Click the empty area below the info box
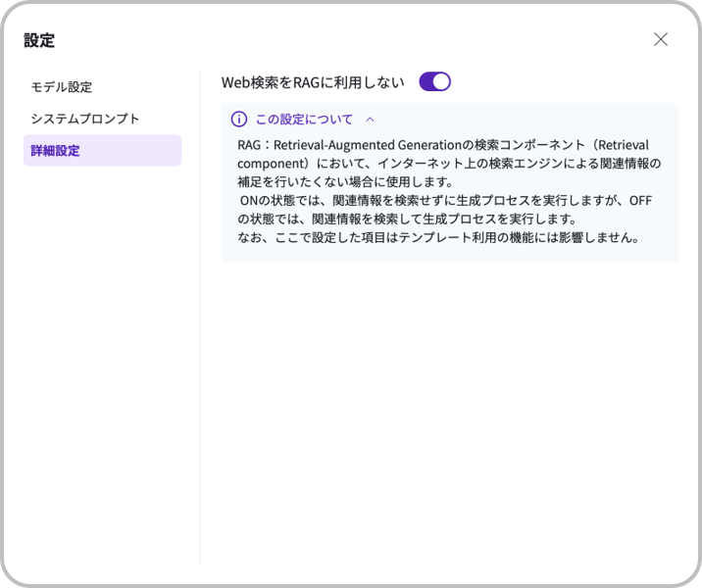Viewport: 702px width, 588px height. tap(449, 412)
